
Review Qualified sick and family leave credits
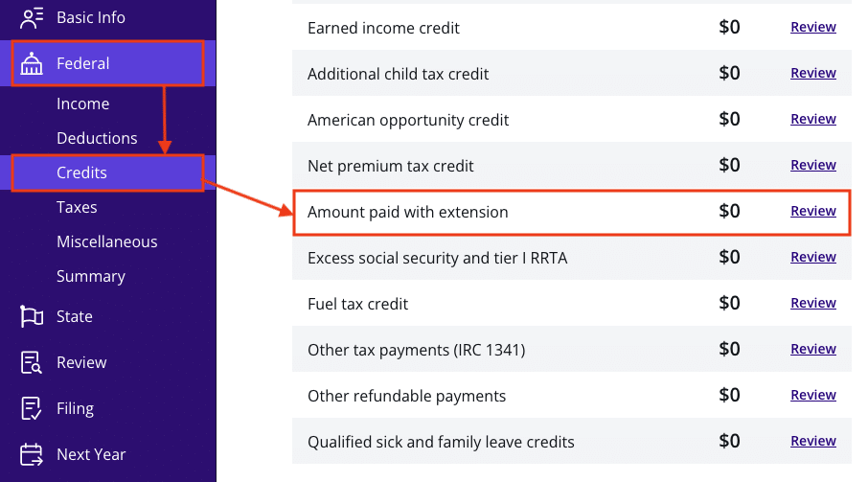[812, 441]
